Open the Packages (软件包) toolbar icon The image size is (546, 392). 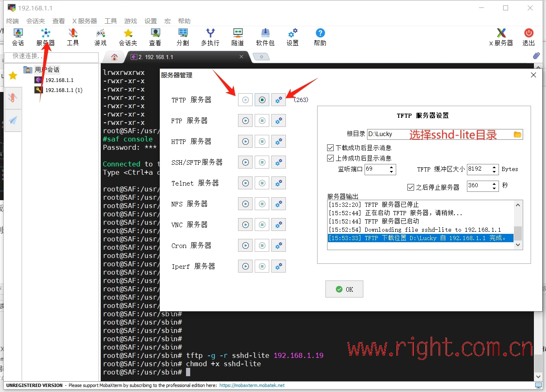click(265, 37)
